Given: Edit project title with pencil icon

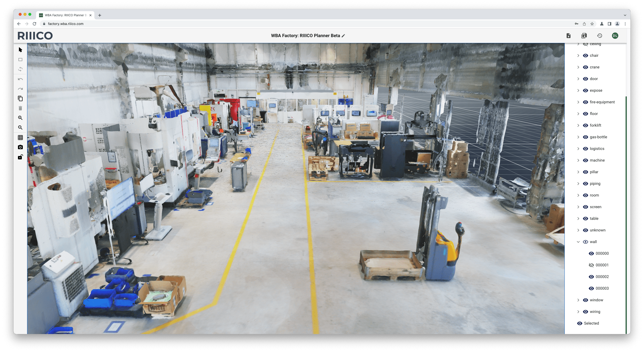Looking at the screenshot, I should pos(343,36).
